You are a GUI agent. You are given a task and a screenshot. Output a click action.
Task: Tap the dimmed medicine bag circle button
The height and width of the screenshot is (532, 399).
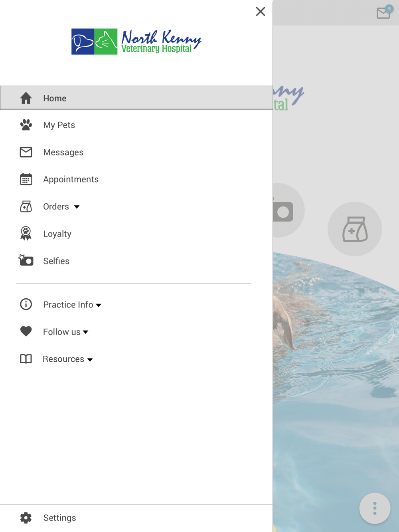coord(355,229)
